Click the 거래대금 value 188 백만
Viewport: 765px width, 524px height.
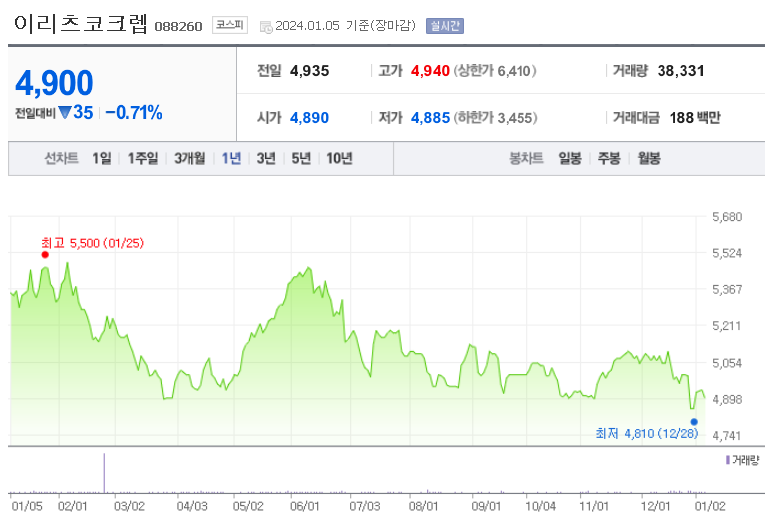(x=695, y=118)
